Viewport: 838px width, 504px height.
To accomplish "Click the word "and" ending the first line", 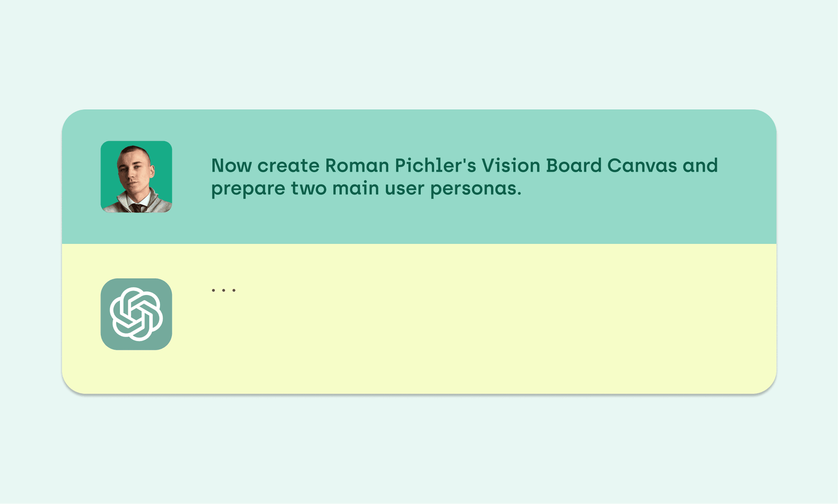I will click(700, 165).
